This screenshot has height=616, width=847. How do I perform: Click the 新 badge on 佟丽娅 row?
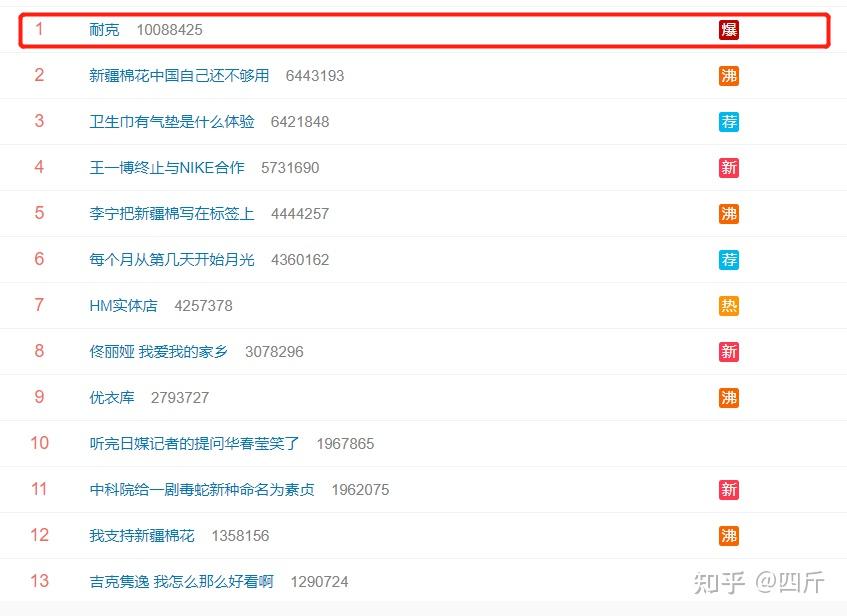pos(729,352)
